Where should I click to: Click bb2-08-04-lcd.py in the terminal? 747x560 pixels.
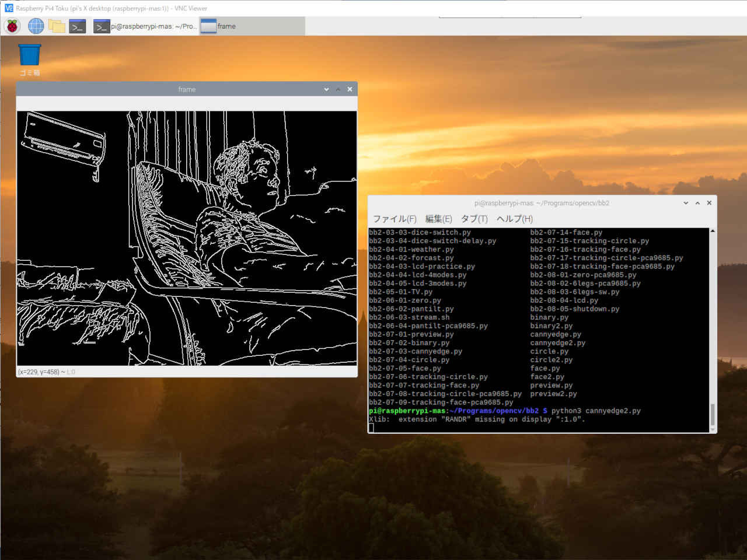coord(564,300)
